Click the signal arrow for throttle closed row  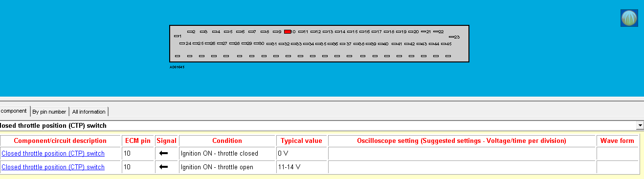[x=164, y=154]
